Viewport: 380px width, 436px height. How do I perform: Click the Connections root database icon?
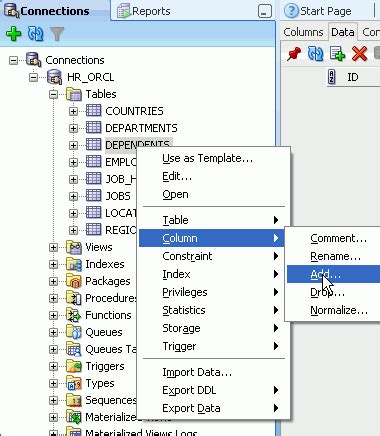click(33, 60)
